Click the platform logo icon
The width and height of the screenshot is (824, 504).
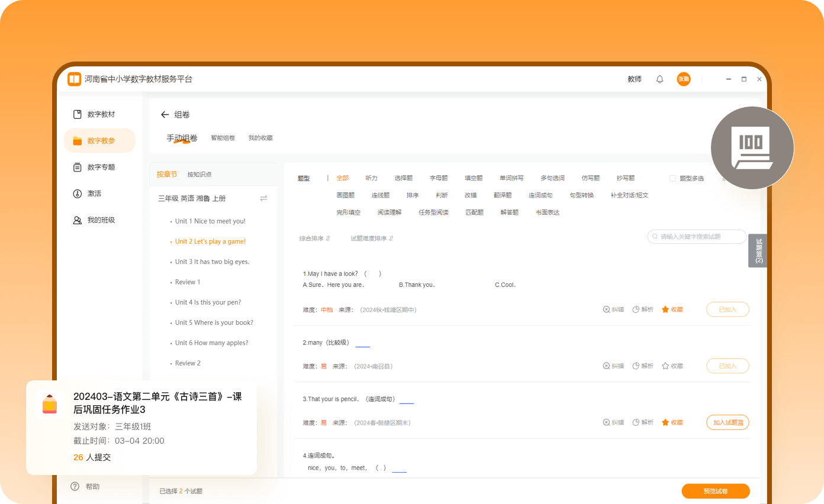[x=74, y=79]
